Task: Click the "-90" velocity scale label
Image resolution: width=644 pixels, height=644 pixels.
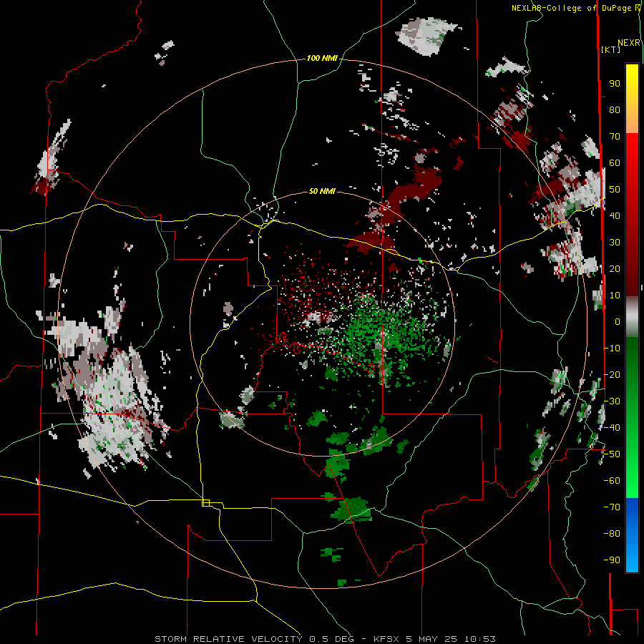Action: [x=612, y=560]
